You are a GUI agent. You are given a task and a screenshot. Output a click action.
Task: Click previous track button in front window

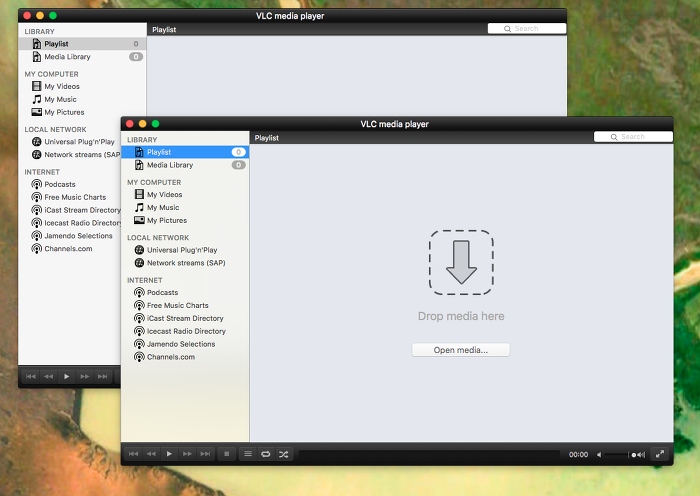133,454
